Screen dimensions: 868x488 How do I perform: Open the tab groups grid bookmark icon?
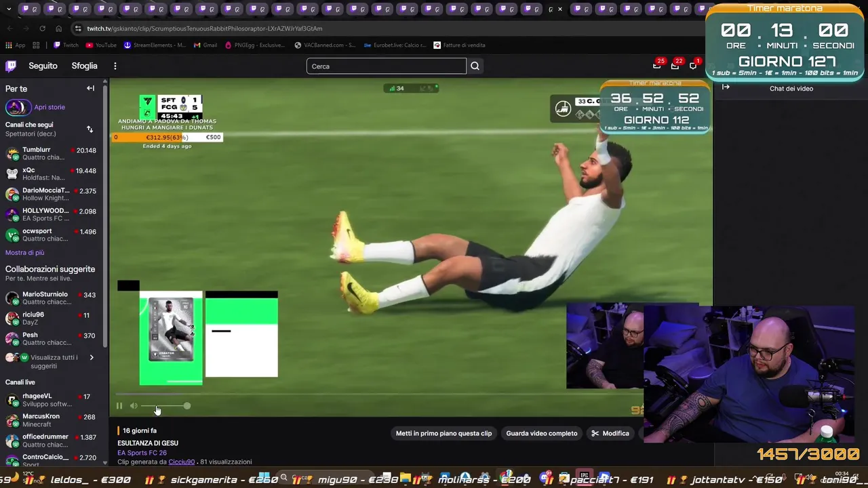(36, 45)
